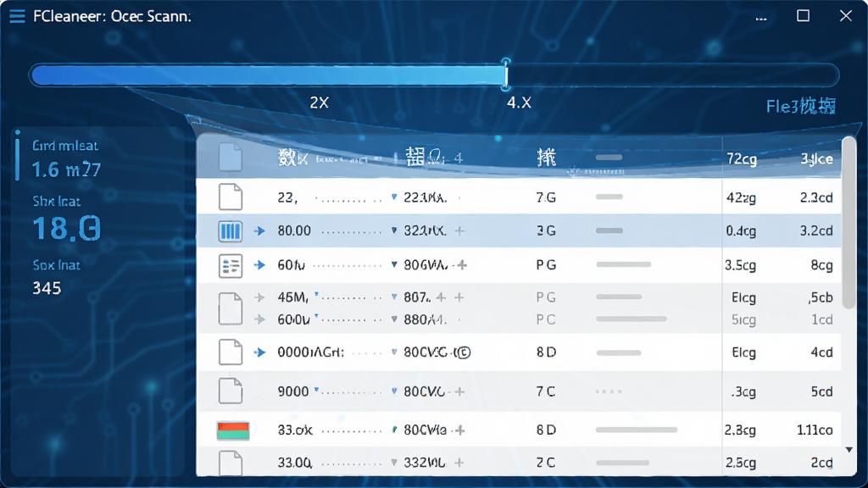Click the plus icon after 806VIA.
This screenshot has width=868, height=488.
coord(462,265)
